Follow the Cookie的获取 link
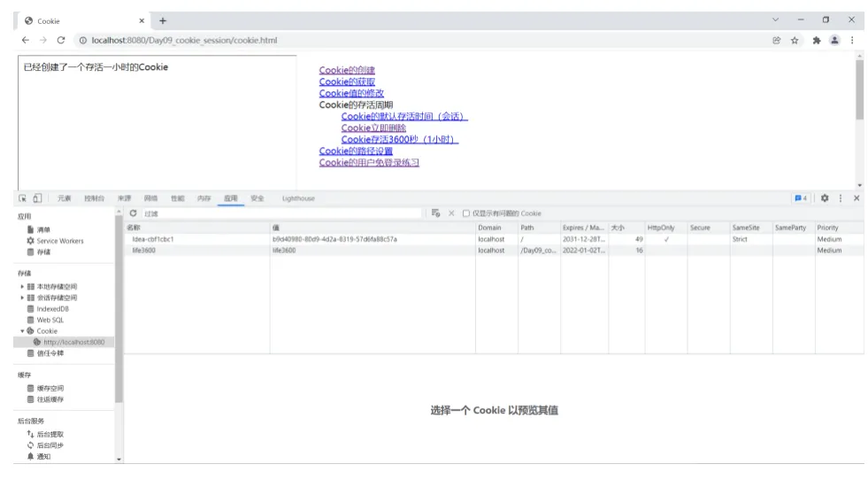 pyautogui.click(x=347, y=82)
